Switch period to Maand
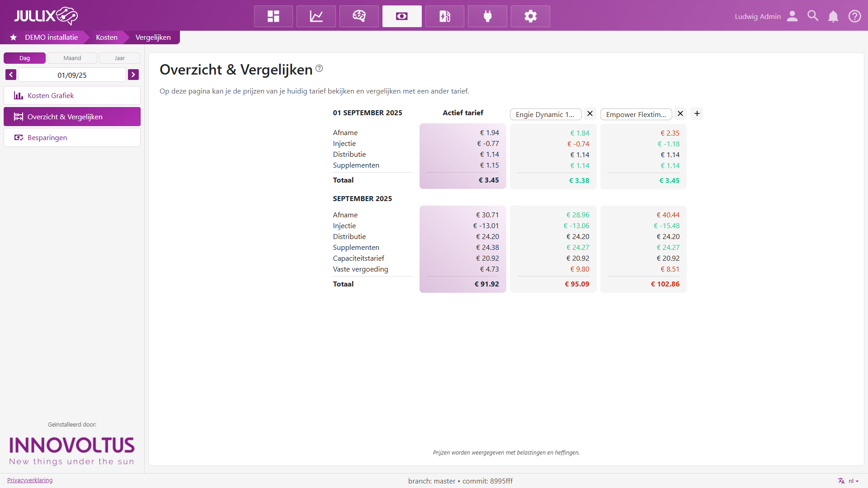The height and width of the screenshot is (488, 868). tap(72, 58)
